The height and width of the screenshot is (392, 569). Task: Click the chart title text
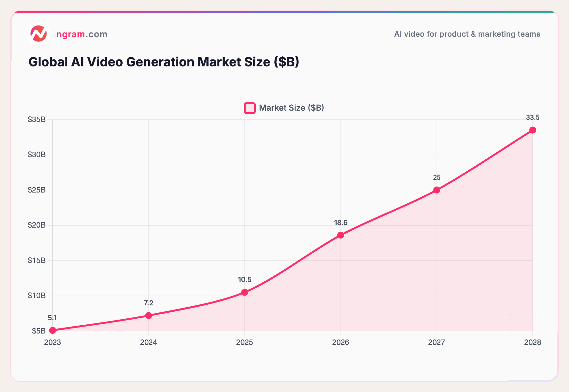click(164, 62)
